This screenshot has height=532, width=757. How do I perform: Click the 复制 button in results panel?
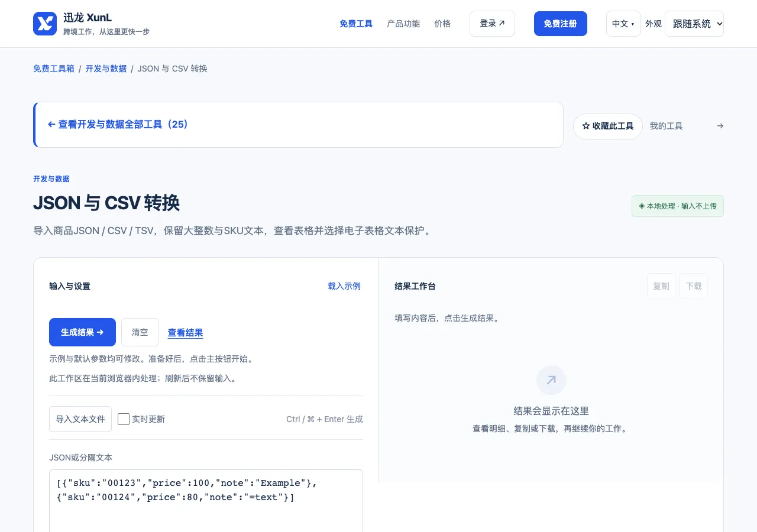click(x=661, y=286)
